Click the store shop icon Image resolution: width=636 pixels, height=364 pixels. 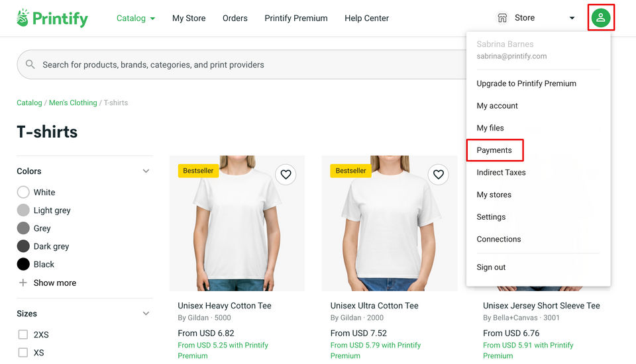pos(502,18)
